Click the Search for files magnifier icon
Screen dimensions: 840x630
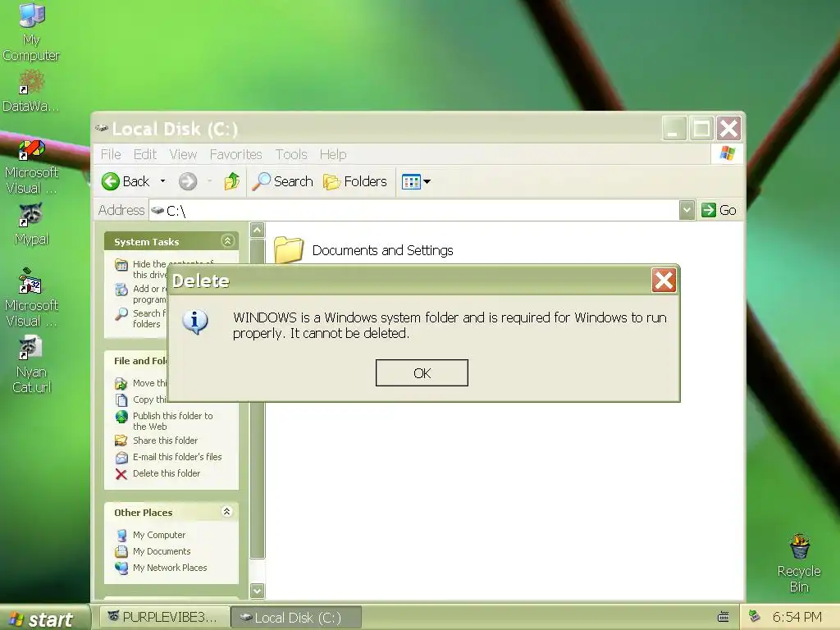121,314
